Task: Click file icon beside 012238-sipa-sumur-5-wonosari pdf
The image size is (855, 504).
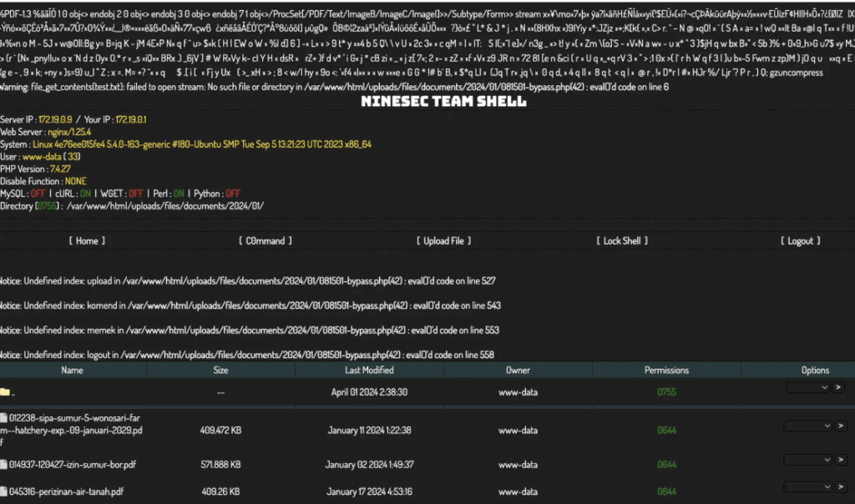Action: point(3,418)
